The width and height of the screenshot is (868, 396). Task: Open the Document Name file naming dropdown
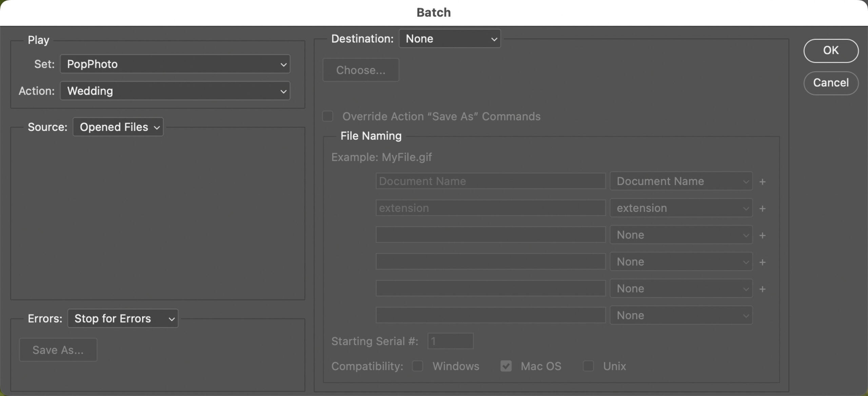[681, 181]
